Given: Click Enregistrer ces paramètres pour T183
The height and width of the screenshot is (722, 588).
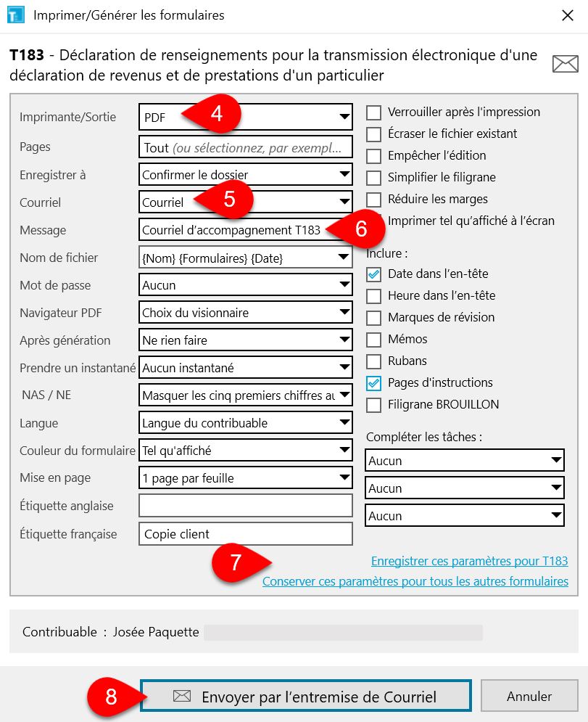Looking at the screenshot, I should tap(468, 561).
